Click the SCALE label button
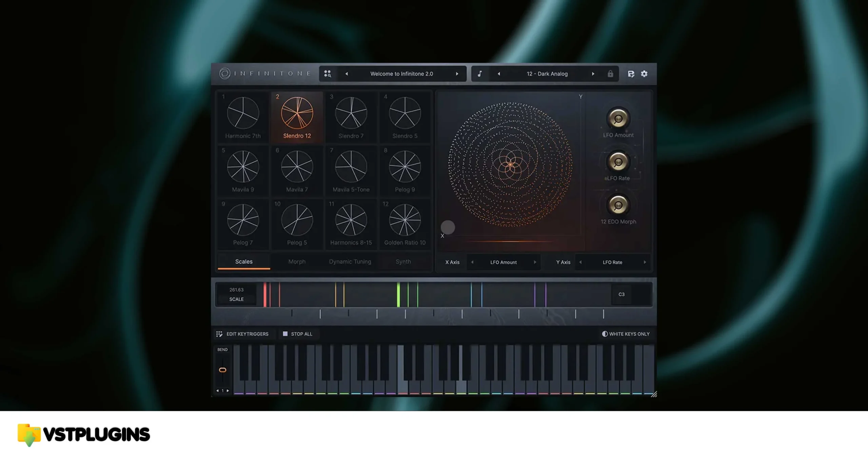This screenshot has width=868, height=460. [x=236, y=299]
